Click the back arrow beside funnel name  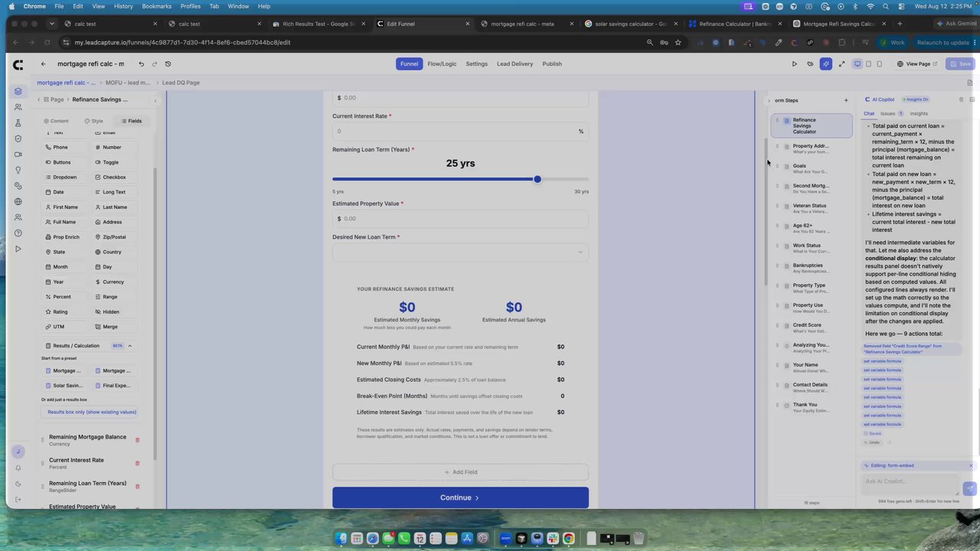coord(43,64)
